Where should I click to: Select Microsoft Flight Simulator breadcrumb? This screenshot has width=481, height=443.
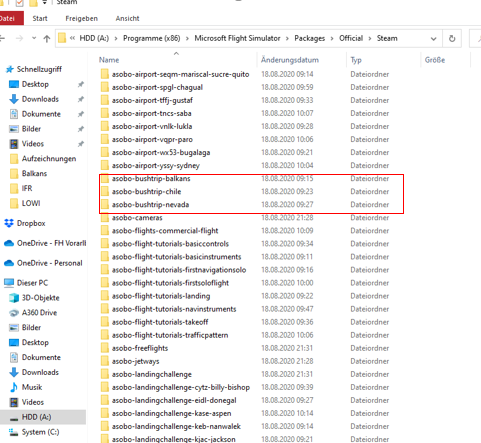pos(237,38)
